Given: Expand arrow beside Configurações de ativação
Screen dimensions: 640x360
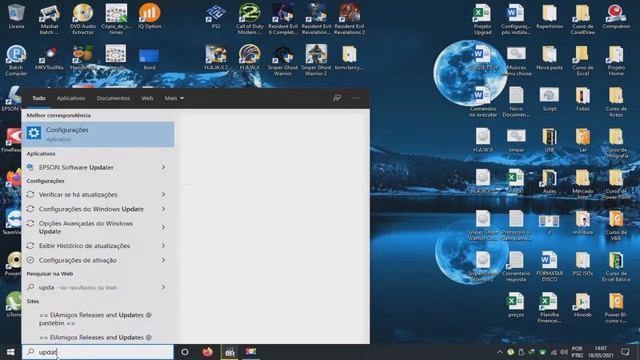Looking at the screenshot, I should click(x=163, y=260).
